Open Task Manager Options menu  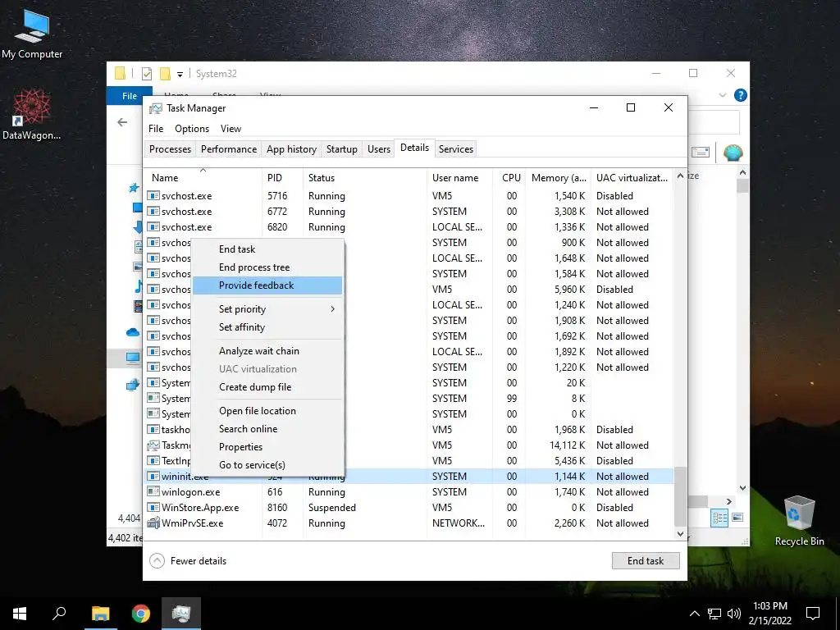coord(192,129)
